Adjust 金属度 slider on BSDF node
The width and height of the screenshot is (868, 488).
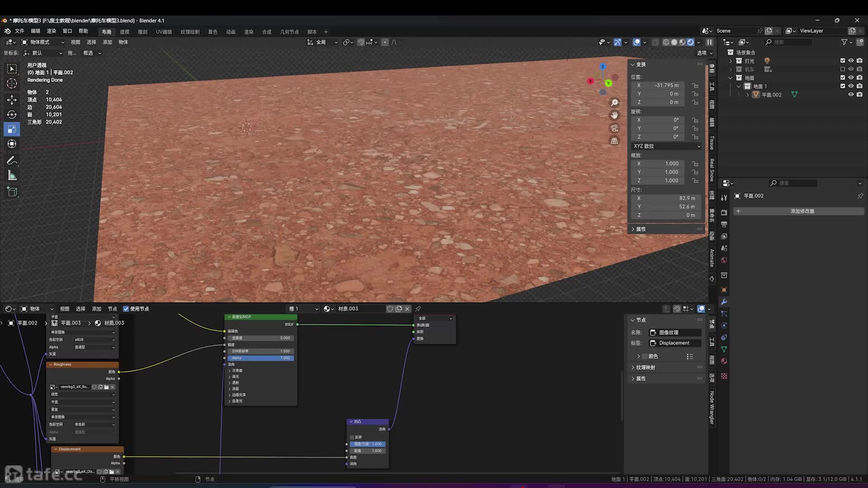(x=261, y=338)
